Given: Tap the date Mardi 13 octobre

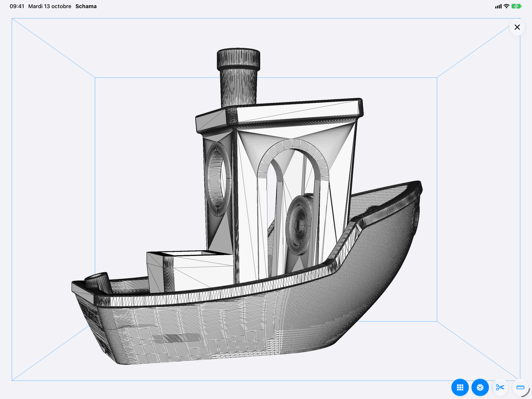Looking at the screenshot, I should (50, 6).
